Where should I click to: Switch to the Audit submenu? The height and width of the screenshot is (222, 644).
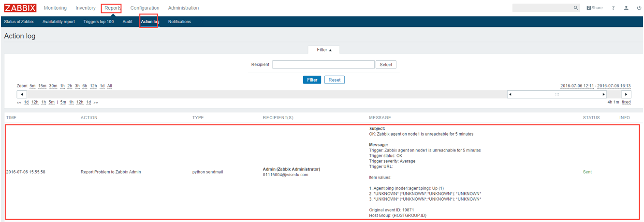click(x=127, y=22)
